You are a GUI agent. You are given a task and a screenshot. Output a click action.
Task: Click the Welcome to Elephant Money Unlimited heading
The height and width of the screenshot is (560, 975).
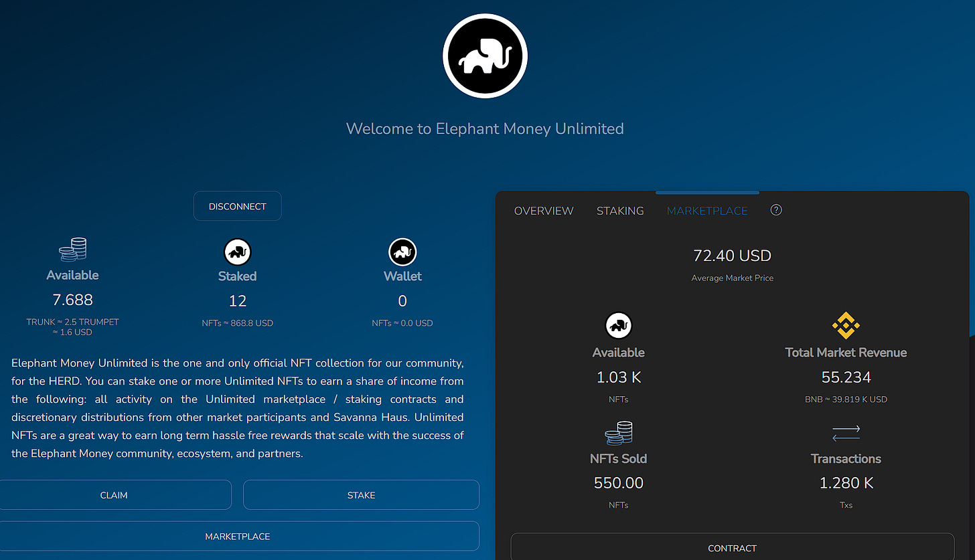[x=485, y=128]
